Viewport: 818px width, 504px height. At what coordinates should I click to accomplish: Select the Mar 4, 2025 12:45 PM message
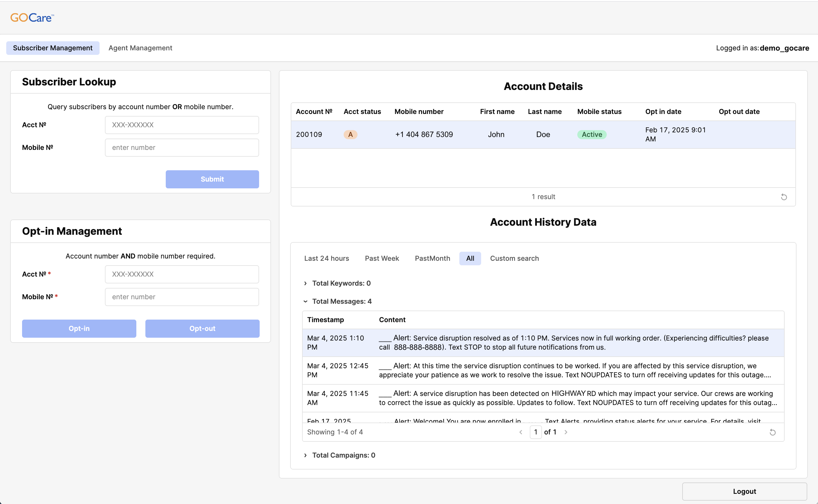pyautogui.click(x=543, y=371)
